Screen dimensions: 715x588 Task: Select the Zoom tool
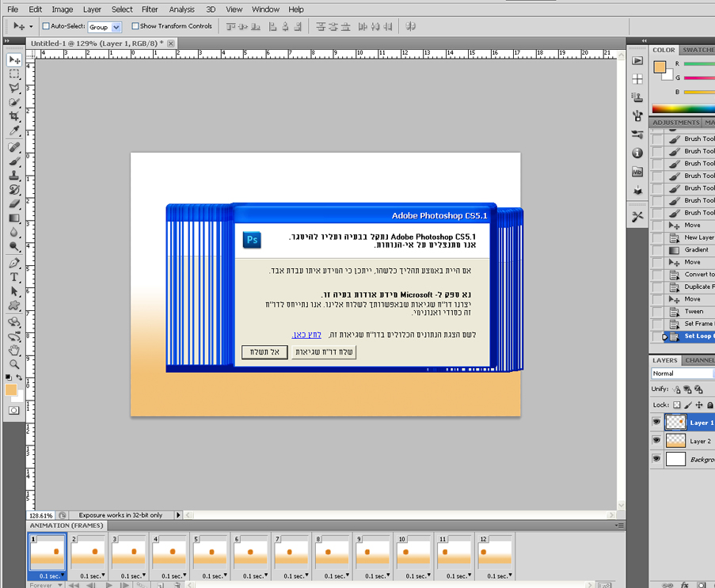pyautogui.click(x=14, y=364)
